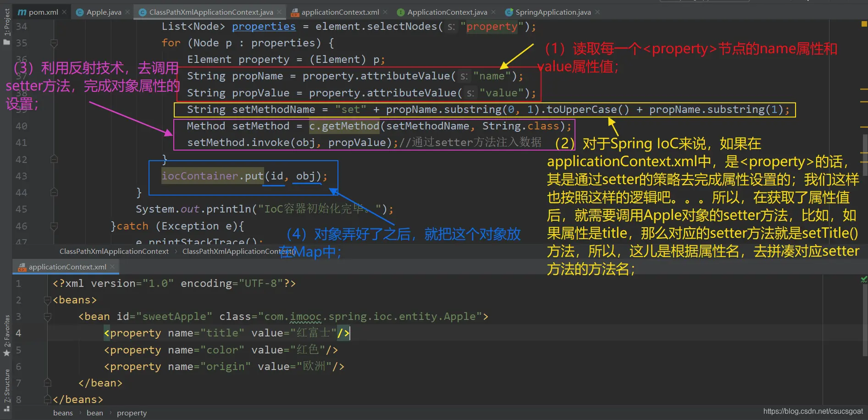Close the SpringApplication.java tab
The height and width of the screenshot is (420, 868).
pyautogui.click(x=597, y=12)
